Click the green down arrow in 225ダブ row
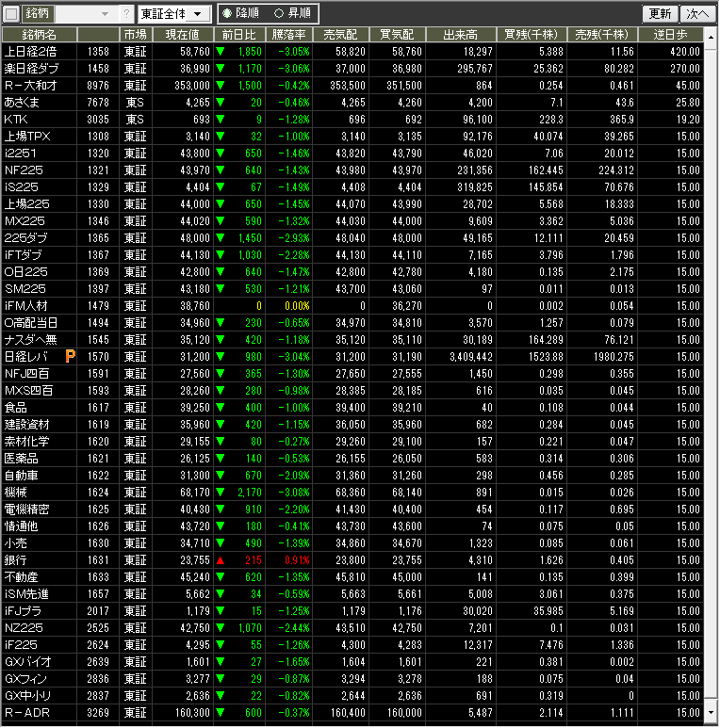The width and height of the screenshot is (720, 728). click(x=221, y=237)
